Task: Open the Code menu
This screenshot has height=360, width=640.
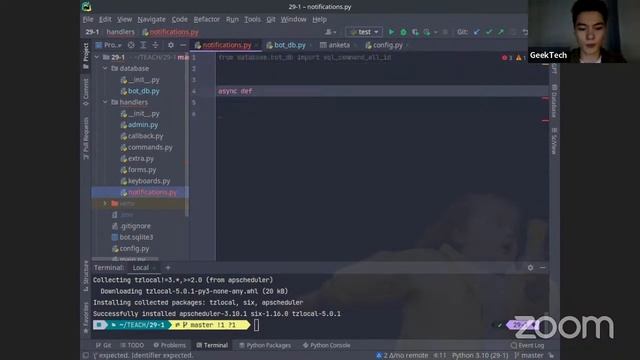Action: [179, 19]
